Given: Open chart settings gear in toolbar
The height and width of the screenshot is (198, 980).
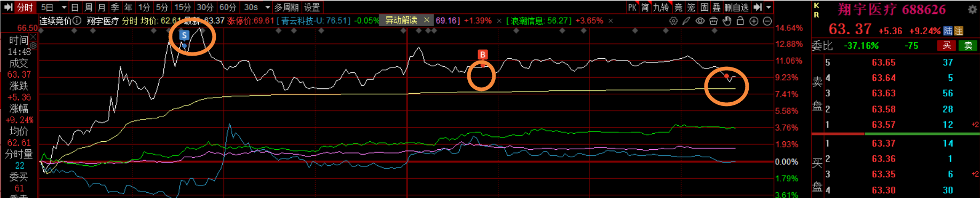Looking at the screenshot, I should pos(673,21).
